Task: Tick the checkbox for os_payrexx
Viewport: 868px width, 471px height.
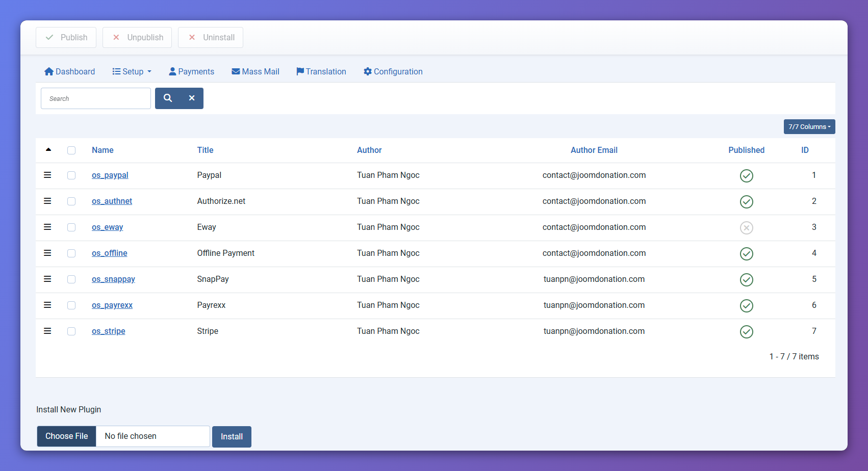Action: (x=71, y=305)
